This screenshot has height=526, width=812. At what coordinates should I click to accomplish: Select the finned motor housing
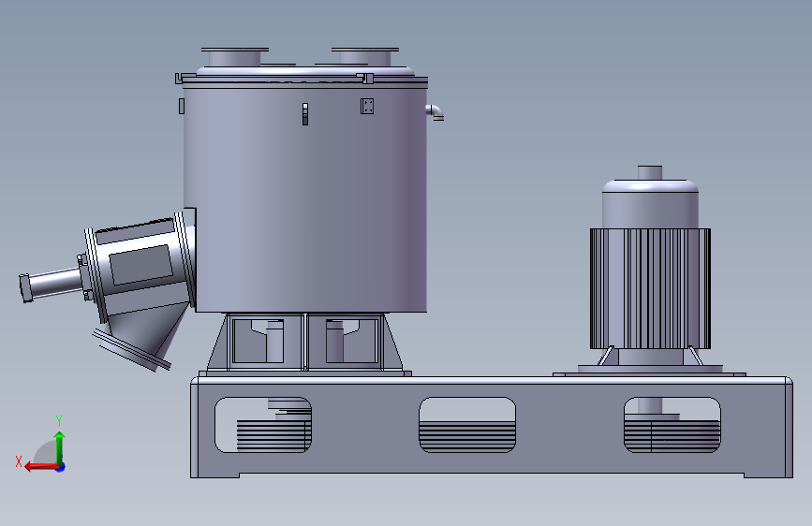pos(650,288)
